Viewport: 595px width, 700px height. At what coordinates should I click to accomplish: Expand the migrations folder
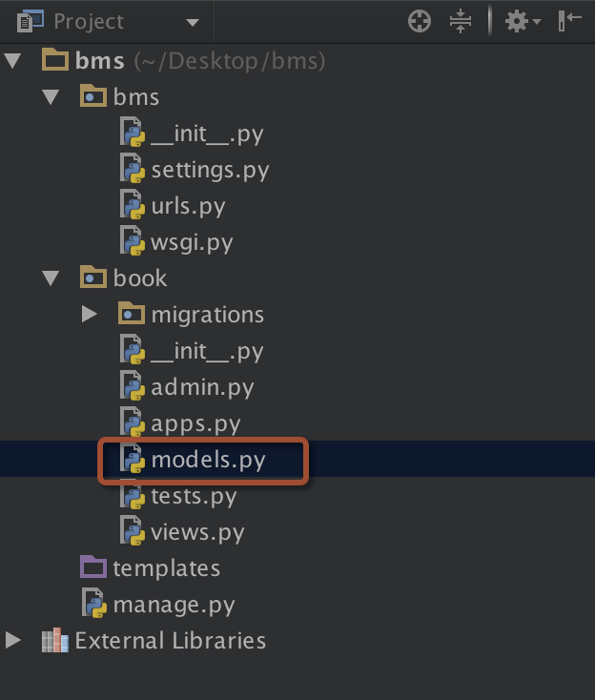(90, 315)
